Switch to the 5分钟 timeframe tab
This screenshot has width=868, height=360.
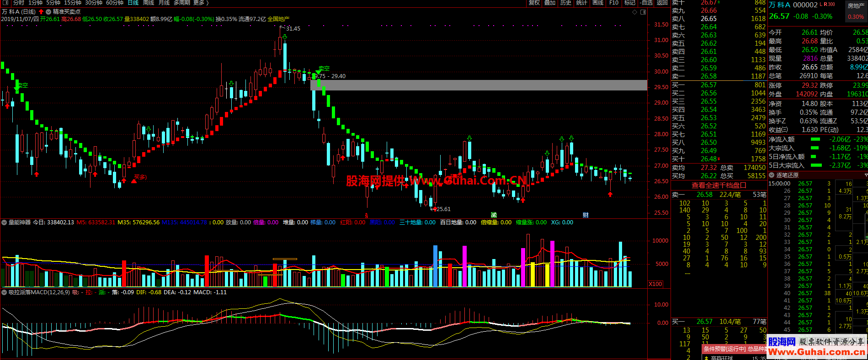pos(53,3)
